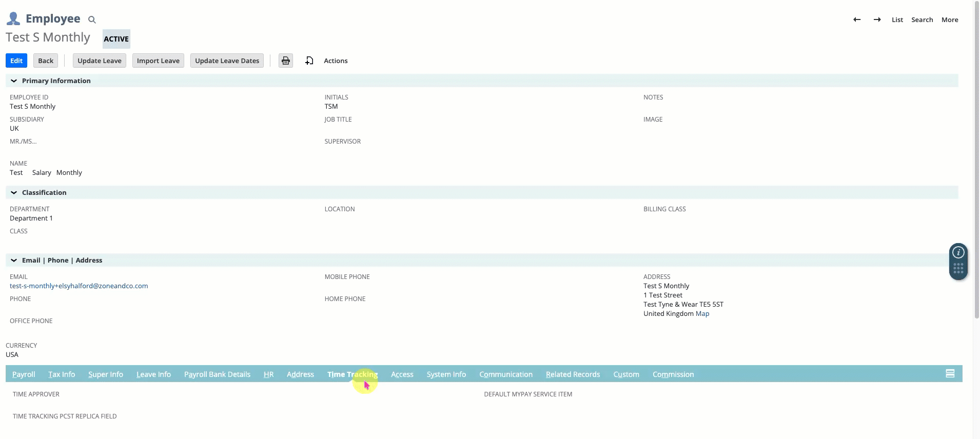Image resolution: width=980 pixels, height=439 pixels.
Task: Switch to the Related Records tab
Action: (573, 374)
